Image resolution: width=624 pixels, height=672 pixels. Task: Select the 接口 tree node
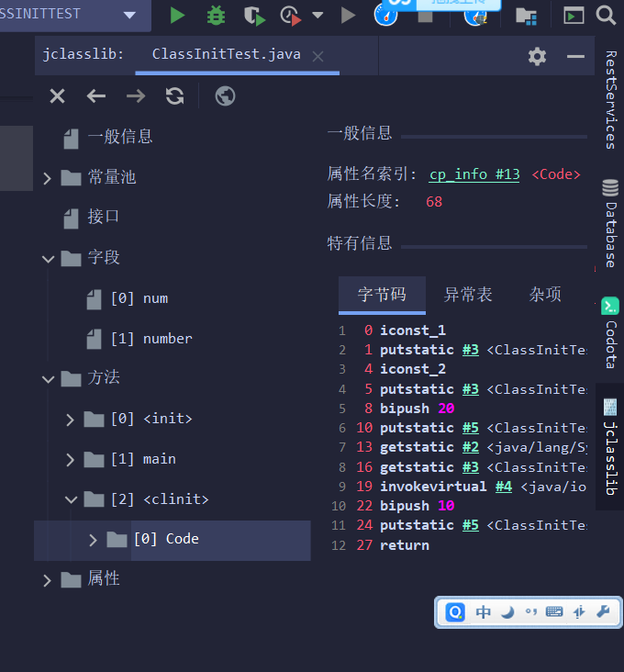[103, 217]
